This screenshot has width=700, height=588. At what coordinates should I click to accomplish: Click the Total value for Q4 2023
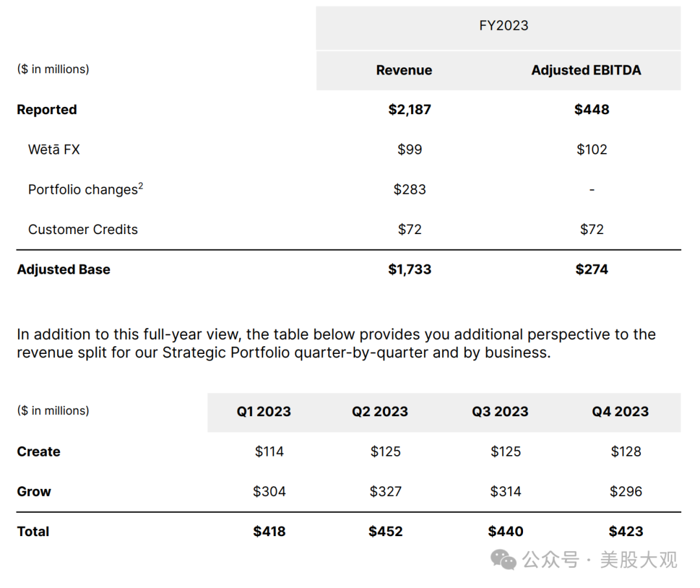626,532
